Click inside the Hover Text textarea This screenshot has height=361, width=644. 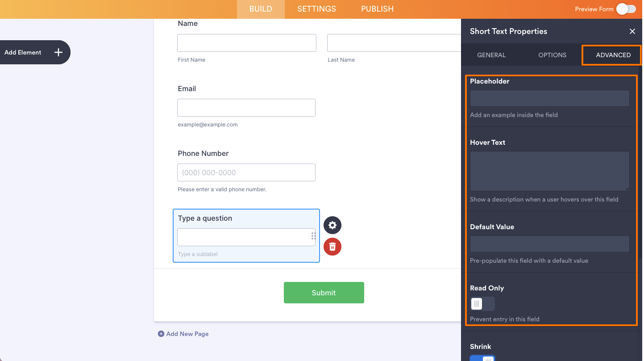550,171
